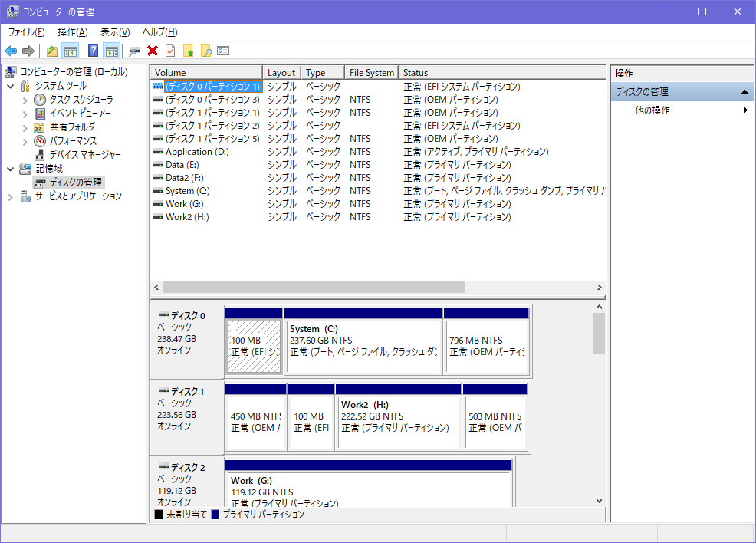
Task: Click the Properties checkmark page icon
Action: click(170, 51)
